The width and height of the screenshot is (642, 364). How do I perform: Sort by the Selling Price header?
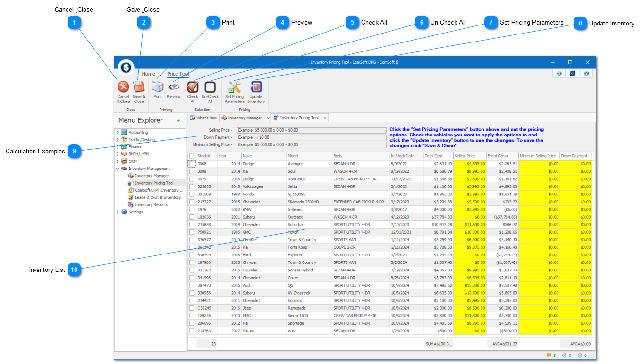(469, 156)
